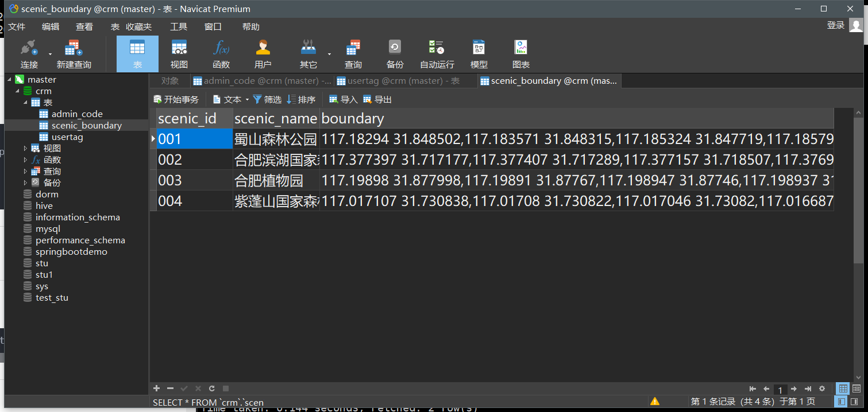This screenshot has height=412, width=868.
Task: Open the dropdown arrow beside 连接
Action: point(50,54)
